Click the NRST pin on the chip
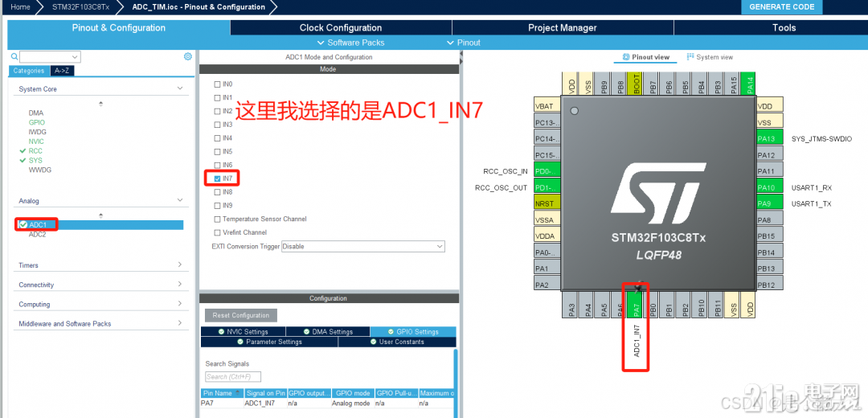Image resolution: width=868 pixels, height=418 pixels. coord(547,203)
